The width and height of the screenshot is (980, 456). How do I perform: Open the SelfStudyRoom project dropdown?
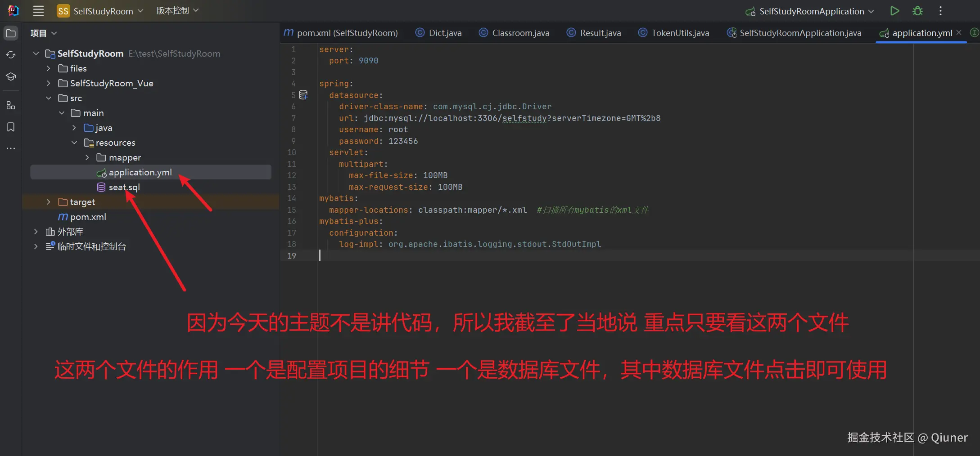(x=108, y=11)
